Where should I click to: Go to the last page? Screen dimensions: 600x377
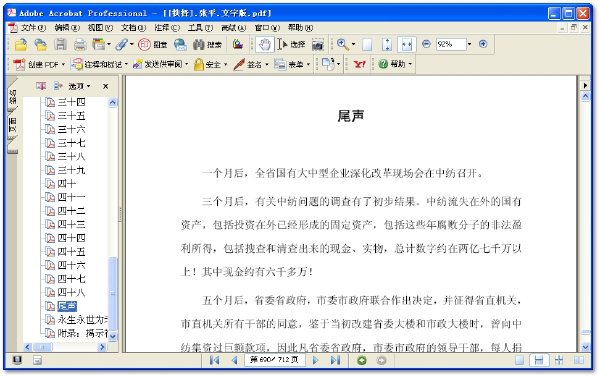click(335, 360)
